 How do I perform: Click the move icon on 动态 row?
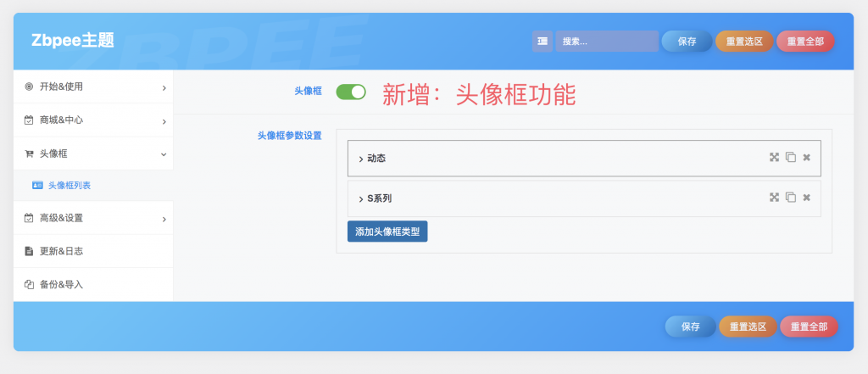coord(774,158)
